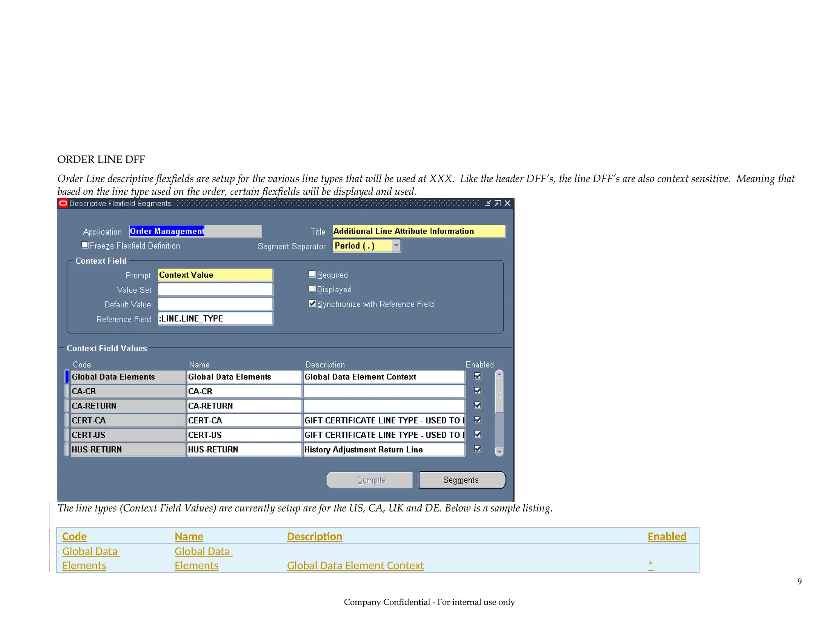
Task: Click the Name link in document table header
Action: click(x=189, y=536)
